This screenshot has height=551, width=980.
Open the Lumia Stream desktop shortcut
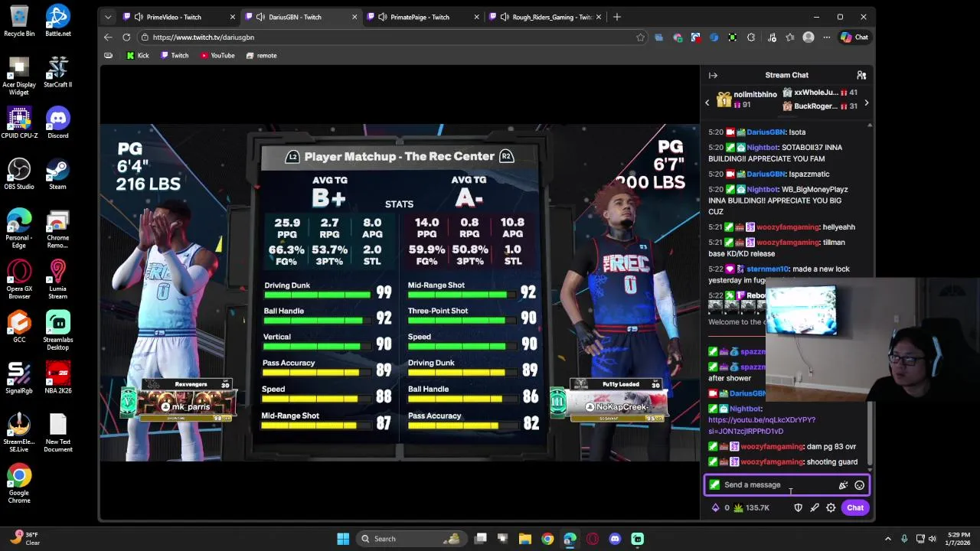point(57,280)
